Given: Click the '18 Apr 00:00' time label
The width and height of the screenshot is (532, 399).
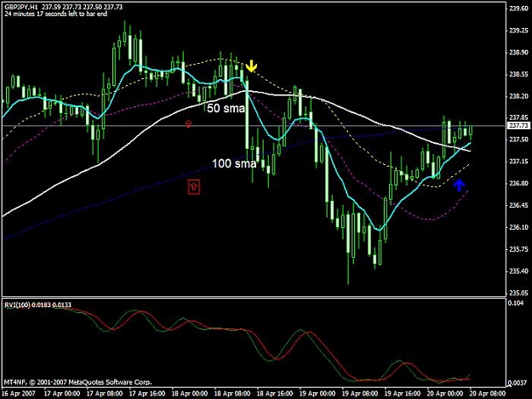Looking at the screenshot, I should click(x=190, y=394).
